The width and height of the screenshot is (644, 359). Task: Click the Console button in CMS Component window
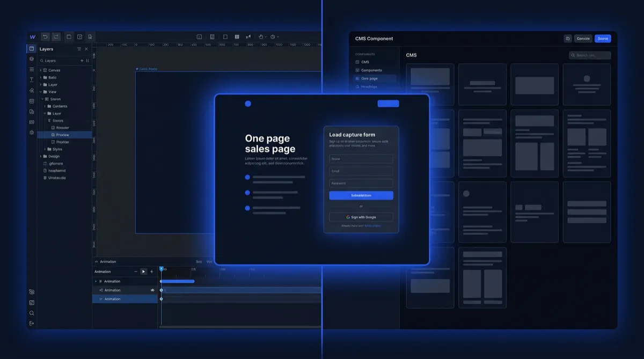pos(583,39)
